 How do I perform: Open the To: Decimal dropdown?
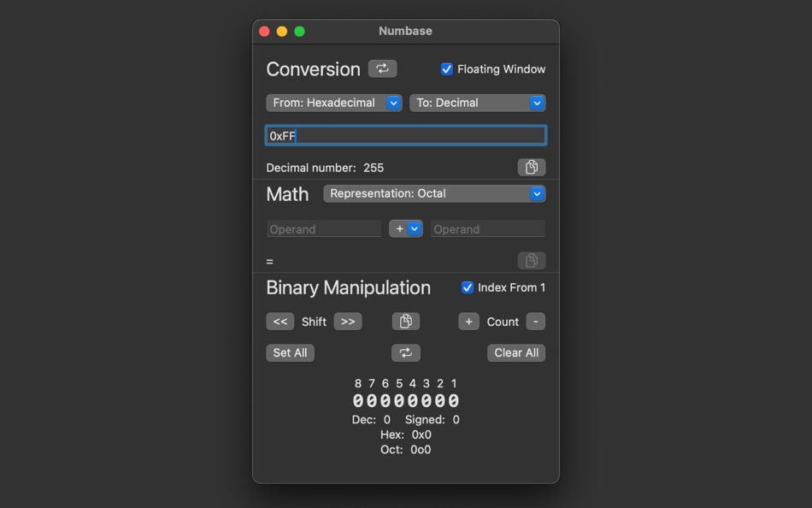(478, 103)
